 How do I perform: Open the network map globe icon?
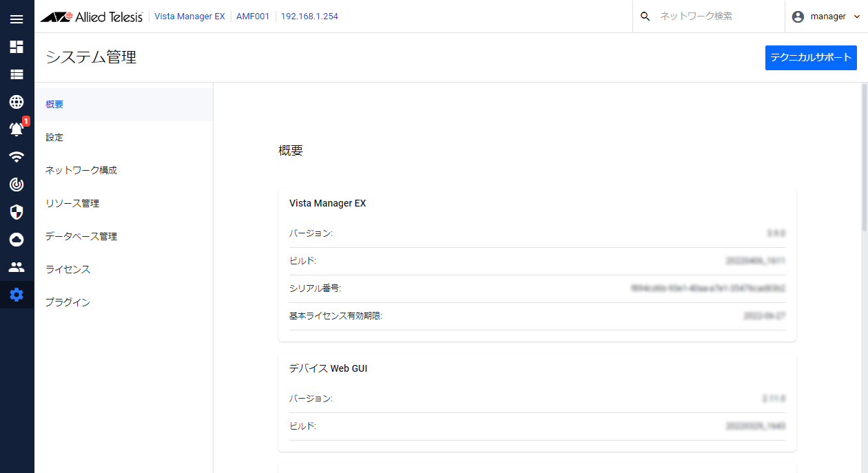17,102
